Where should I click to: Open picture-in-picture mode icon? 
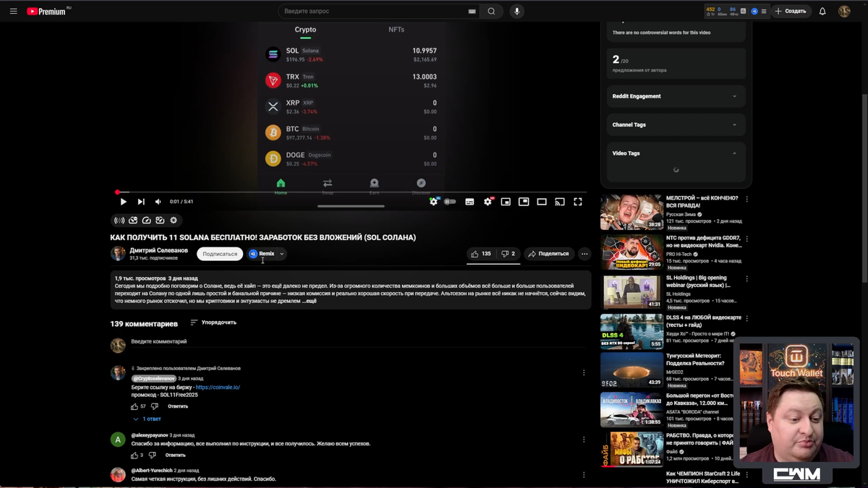(524, 202)
